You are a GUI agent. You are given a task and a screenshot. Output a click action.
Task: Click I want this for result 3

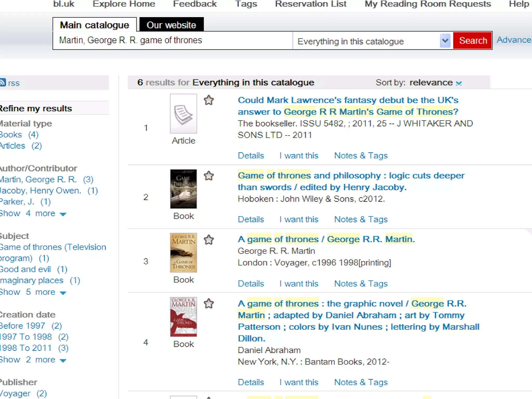coord(299,283)
